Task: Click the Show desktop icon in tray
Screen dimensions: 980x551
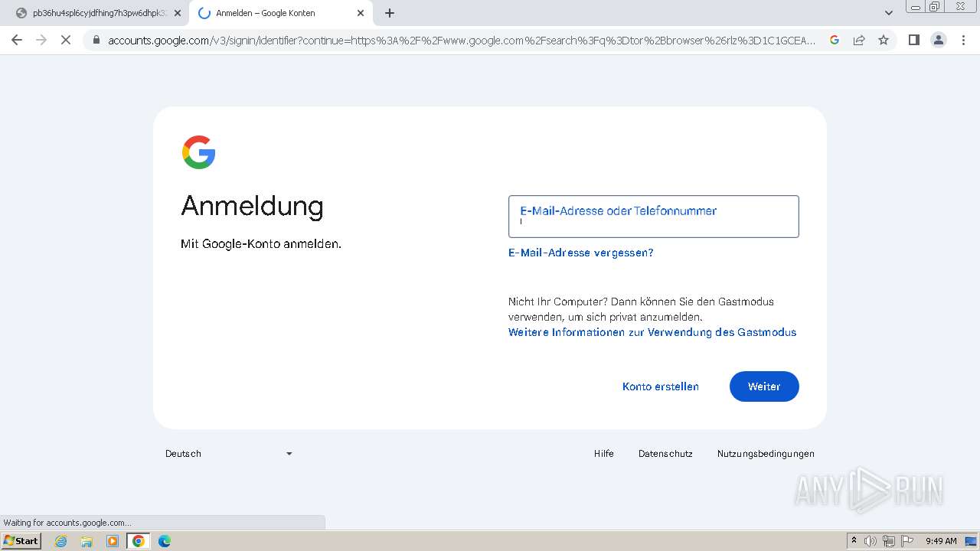Action: click(971, 541)
